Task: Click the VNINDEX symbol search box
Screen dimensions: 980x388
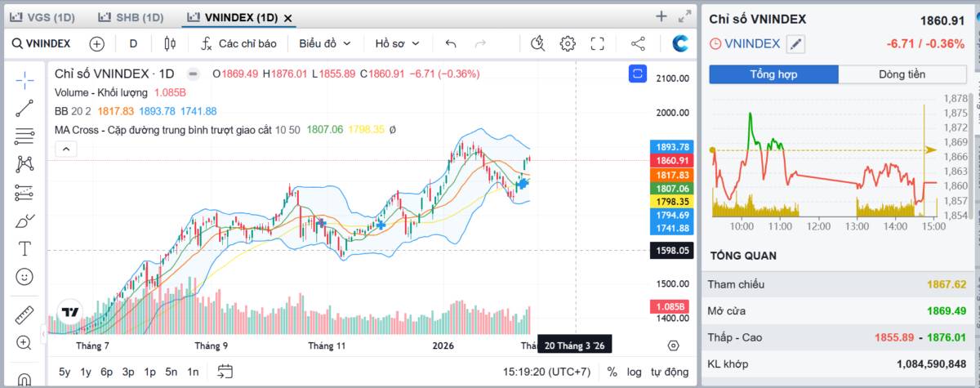Action: tap(42, 44)
